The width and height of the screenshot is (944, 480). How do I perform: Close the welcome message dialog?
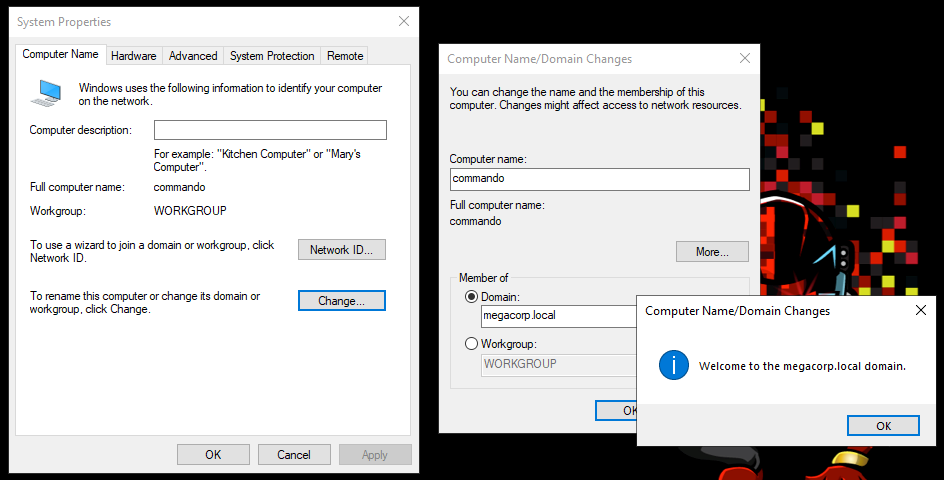tap(921, 311)
